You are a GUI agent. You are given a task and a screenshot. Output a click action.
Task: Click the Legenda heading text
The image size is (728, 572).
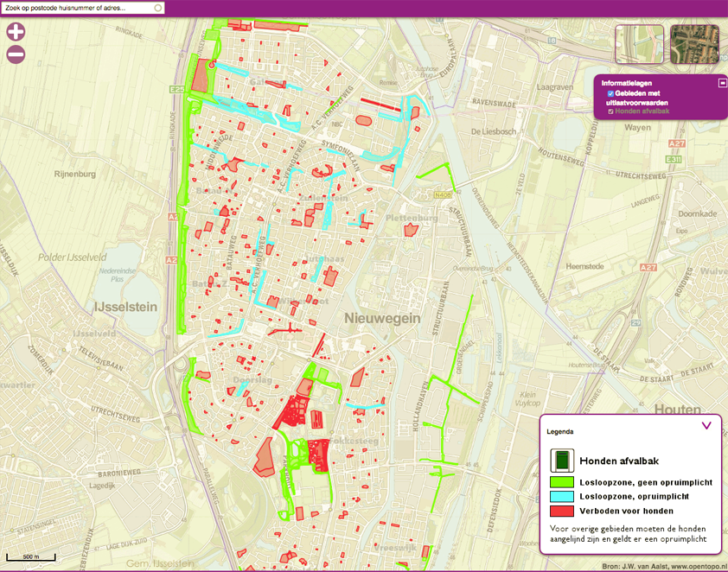pyautogui.click(x=560, y=430)
